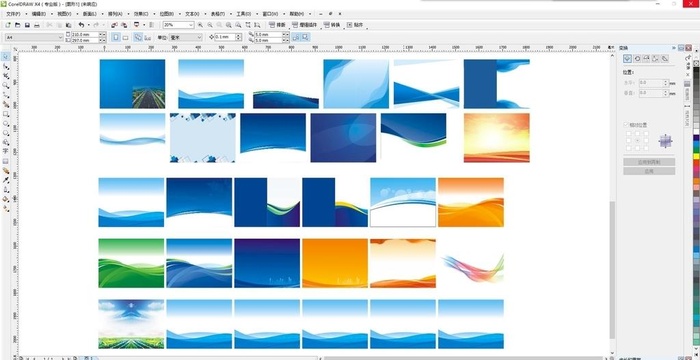Toggle the relative position (相对位置) checkbox
This screenshot has height=360, width=700.
tap(626, 125)
